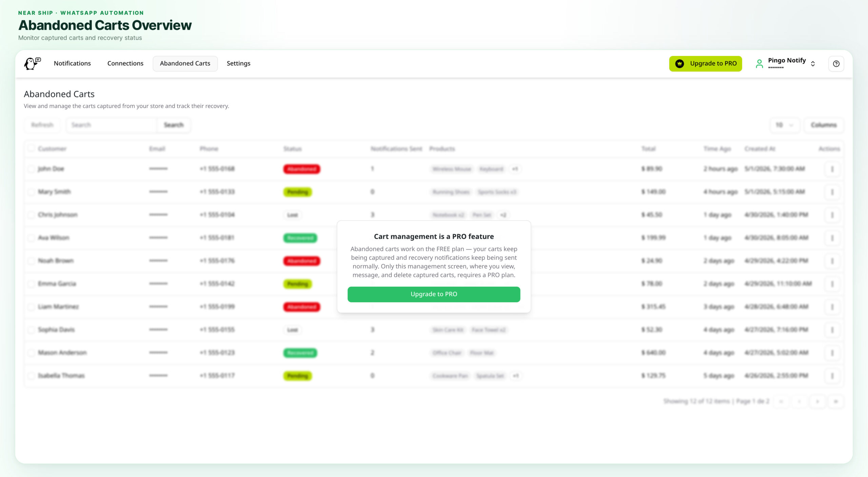Open actions menu for Mary Smith row
The image size is (868, 477).
832,192
